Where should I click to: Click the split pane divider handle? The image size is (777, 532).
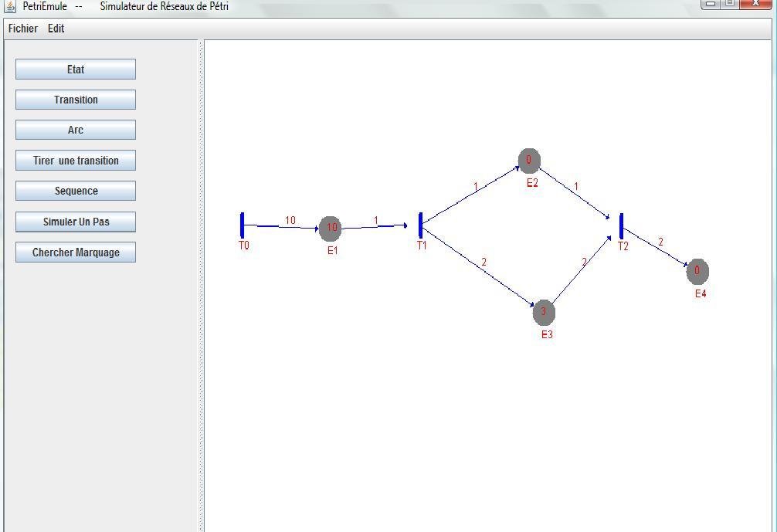(x=201, y=286)
